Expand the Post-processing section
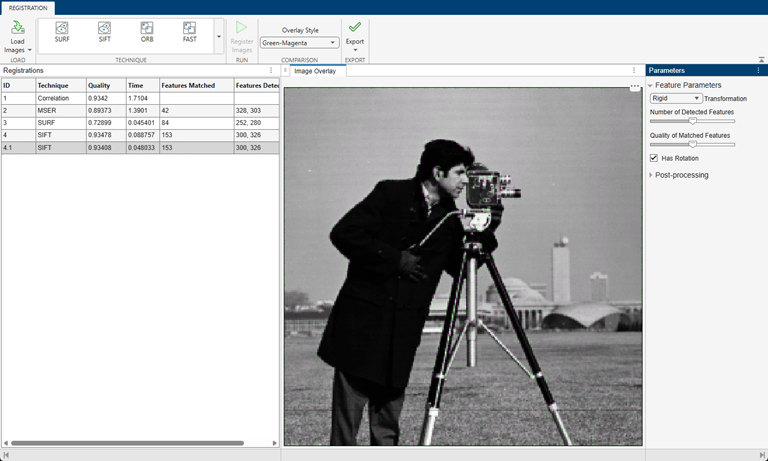768x461 pixels. [x=650, y=175]
